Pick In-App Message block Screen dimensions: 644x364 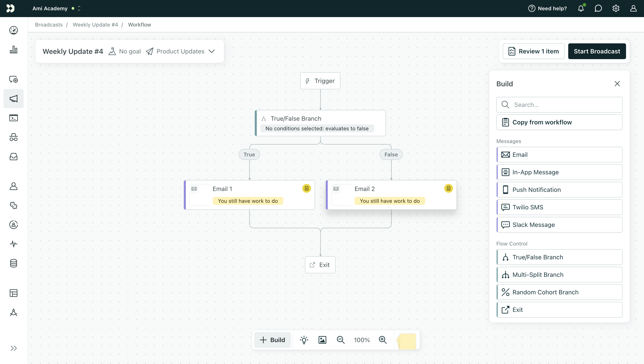(559, 172)
